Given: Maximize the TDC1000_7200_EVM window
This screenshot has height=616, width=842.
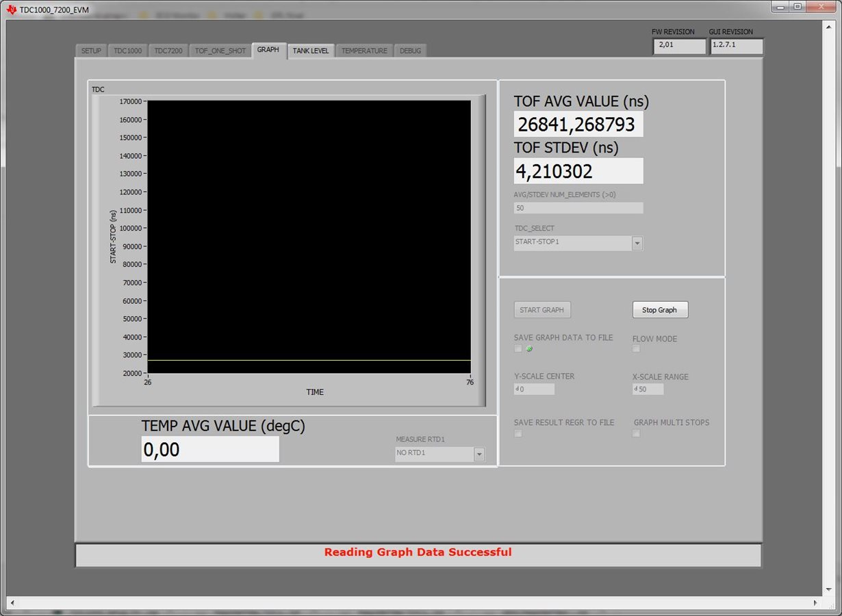Looking at the screenshot, I should [x=798, y=7].
